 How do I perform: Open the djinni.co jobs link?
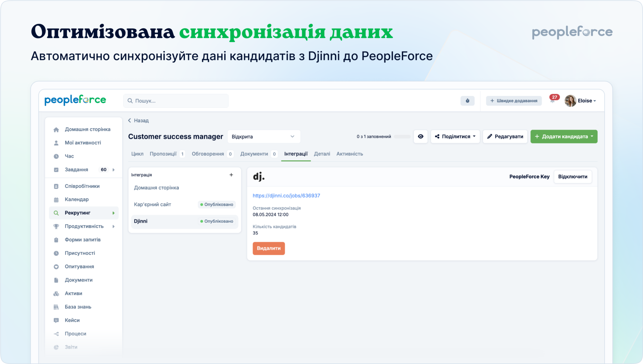point(286,196)
